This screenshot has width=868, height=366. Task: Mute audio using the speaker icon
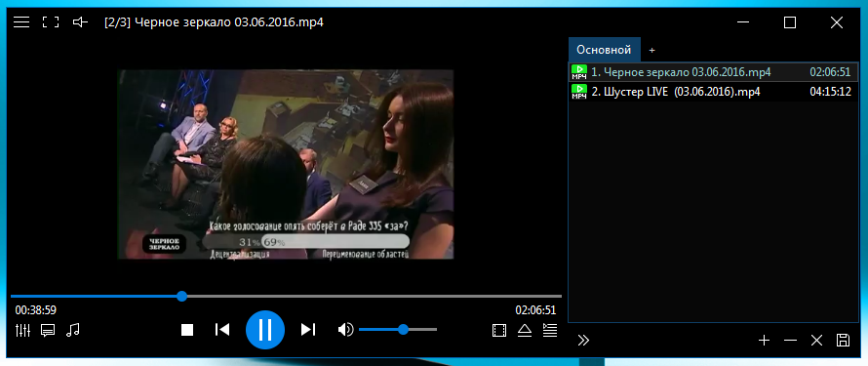(346, 330)
